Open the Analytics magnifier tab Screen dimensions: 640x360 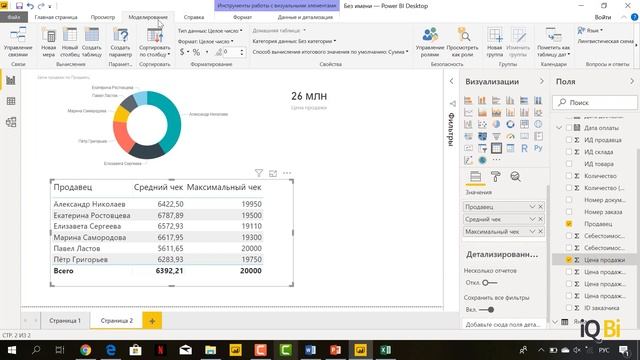tap(516, 176)
